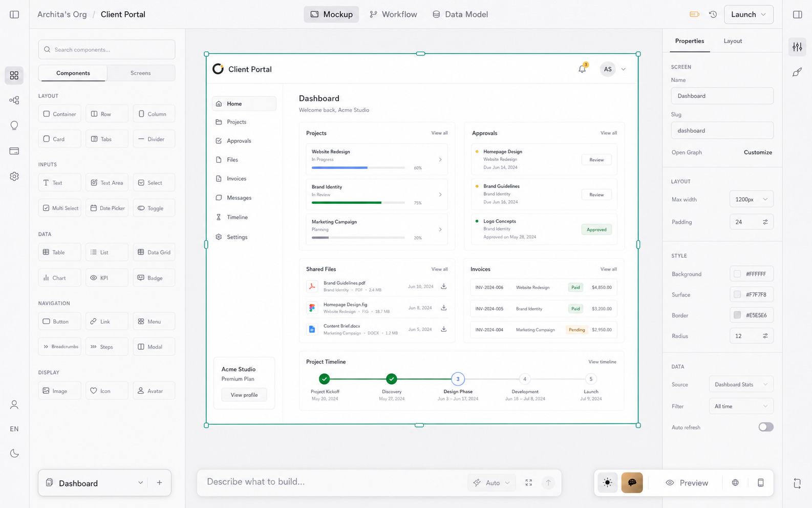Click the lightbulb ideas icon
The image size is (812, 508).
click(x=14, y=125)
